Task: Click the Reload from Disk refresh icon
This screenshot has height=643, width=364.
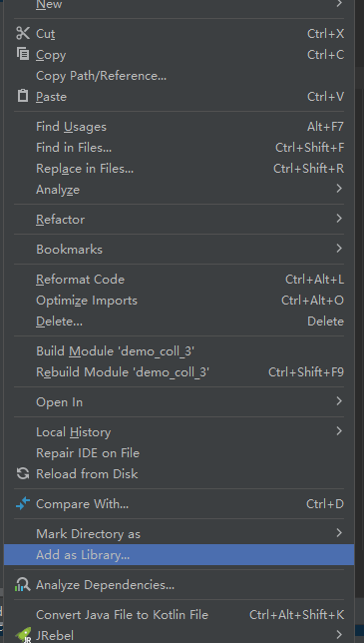Action: tap(23, 473)
